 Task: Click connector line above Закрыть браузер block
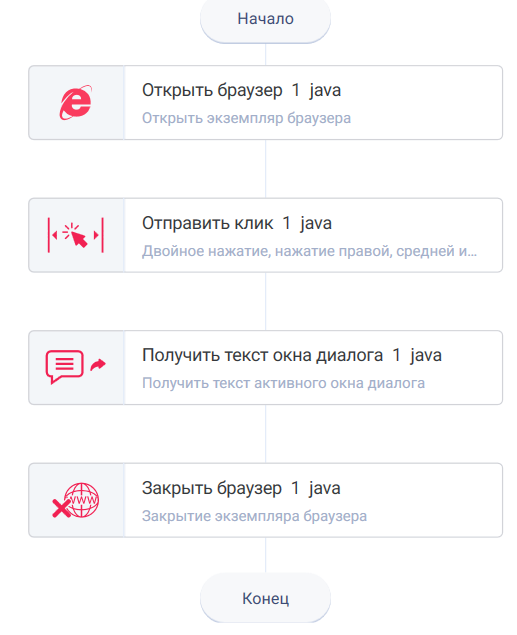click(x=266, y=434)
